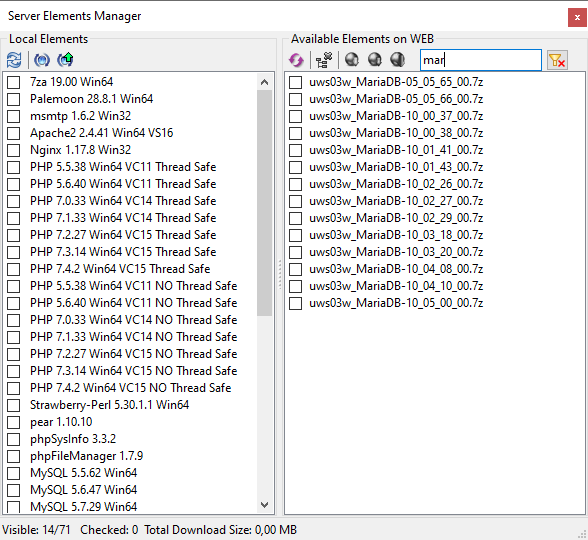Image resolution: width=588 pixels, height=540 pixels.
Task: Click the local list scroll-up arrow
Action: coord(264,82)
